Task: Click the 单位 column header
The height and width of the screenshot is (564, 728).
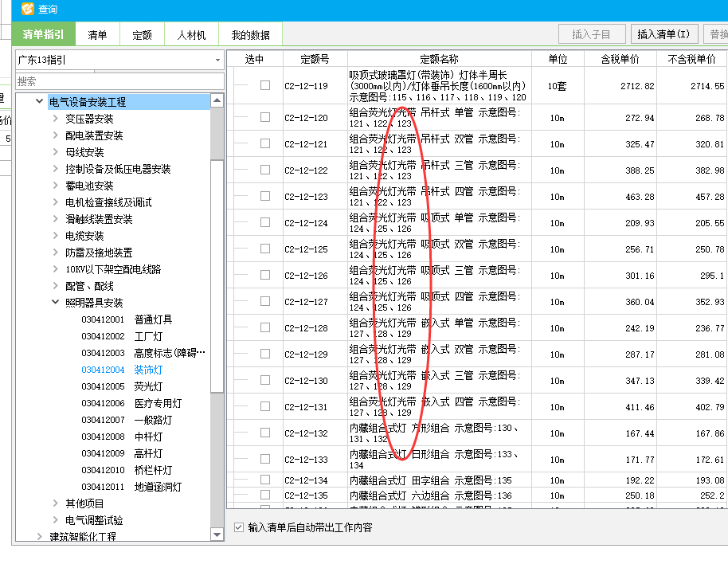Action: [x=558, y=59]
